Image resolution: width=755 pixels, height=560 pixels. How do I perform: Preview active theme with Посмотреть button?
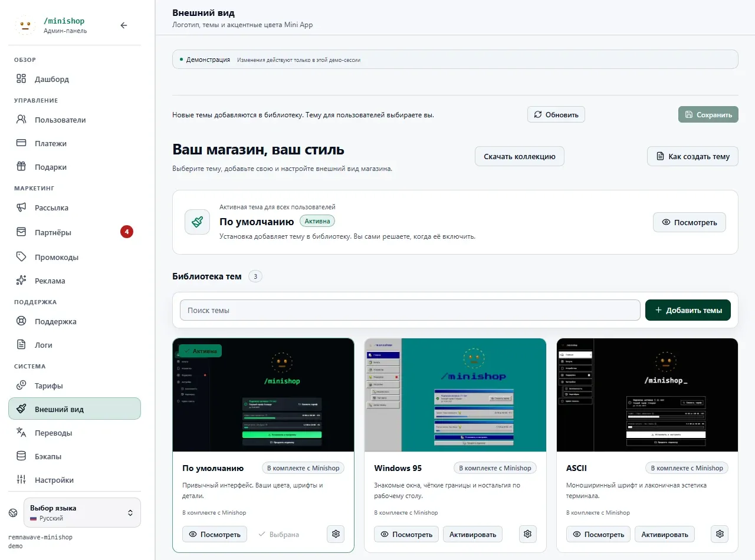[x=690, y=222]
